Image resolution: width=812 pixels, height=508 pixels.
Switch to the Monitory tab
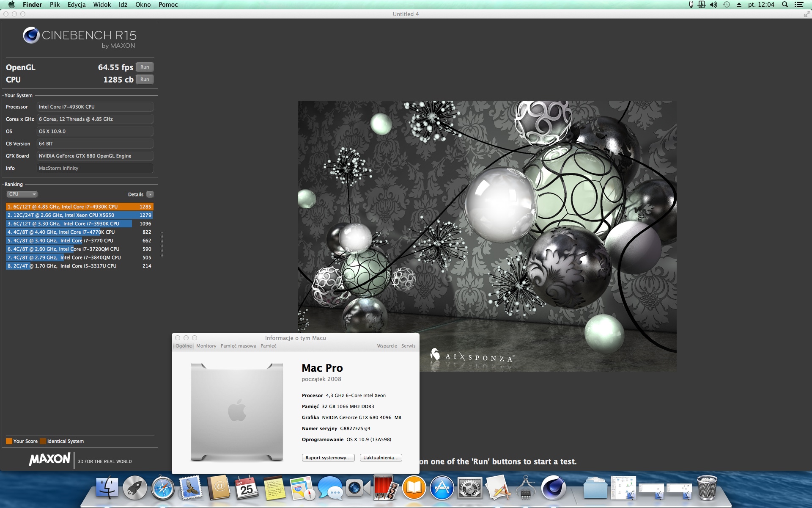[206, 346]
